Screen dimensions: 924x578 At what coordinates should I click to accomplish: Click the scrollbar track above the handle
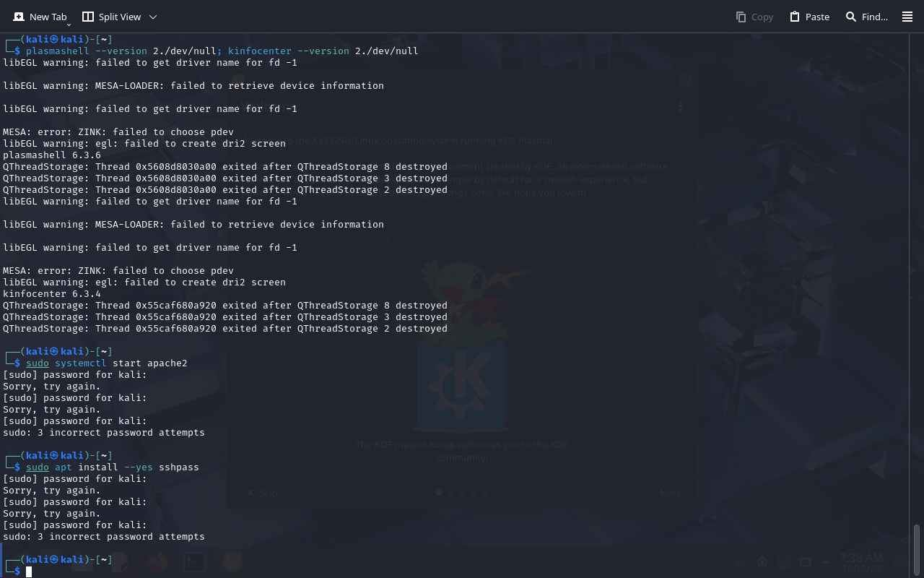pyautogui.click(x=917, y=289)
